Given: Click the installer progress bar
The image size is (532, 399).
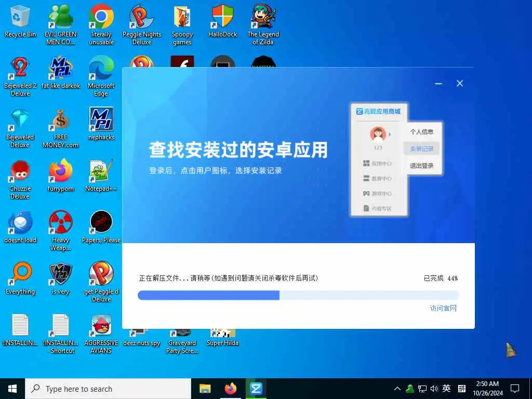Looking at the screenshot, I should click(298, 295).
